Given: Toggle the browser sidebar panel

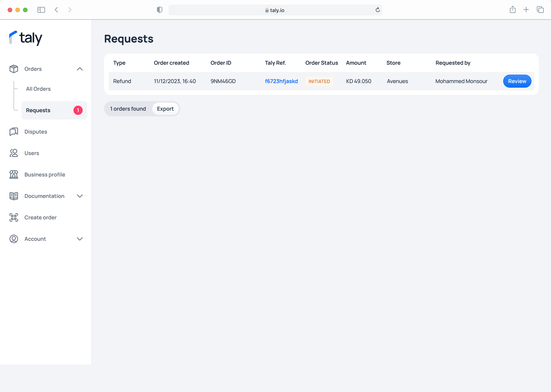Looking at the screenshot, I should pos(41,10).
